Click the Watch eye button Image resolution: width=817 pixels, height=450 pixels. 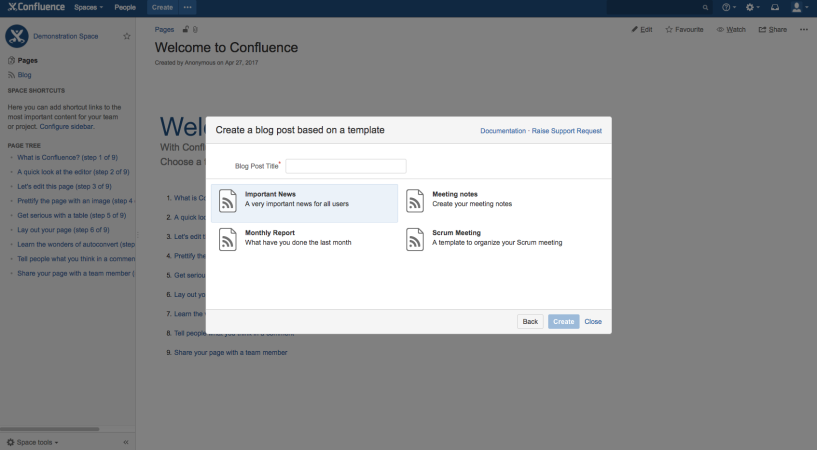pos(731,30)
